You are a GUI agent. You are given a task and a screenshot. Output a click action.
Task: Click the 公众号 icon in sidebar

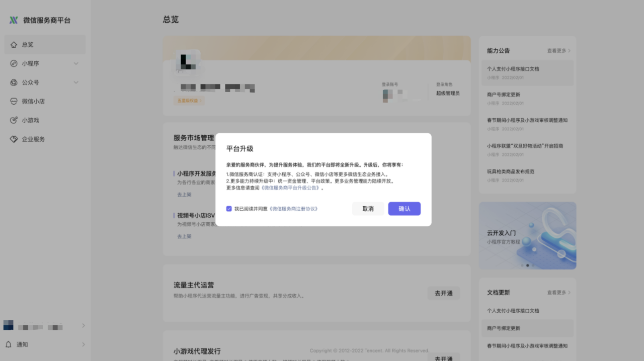click(x=14, y=82)
